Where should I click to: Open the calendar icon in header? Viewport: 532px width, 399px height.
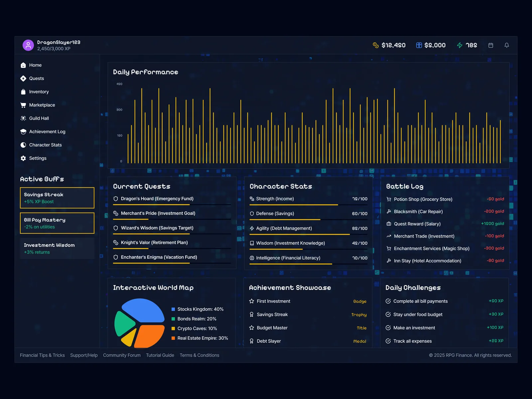point(490,45)
